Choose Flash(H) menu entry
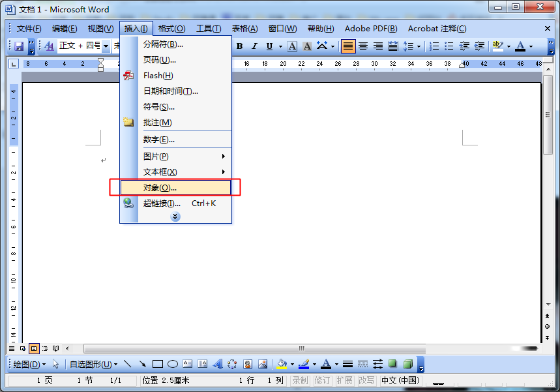Image resolution: width=560 pixels, height=392 pixels. [175, 76]
